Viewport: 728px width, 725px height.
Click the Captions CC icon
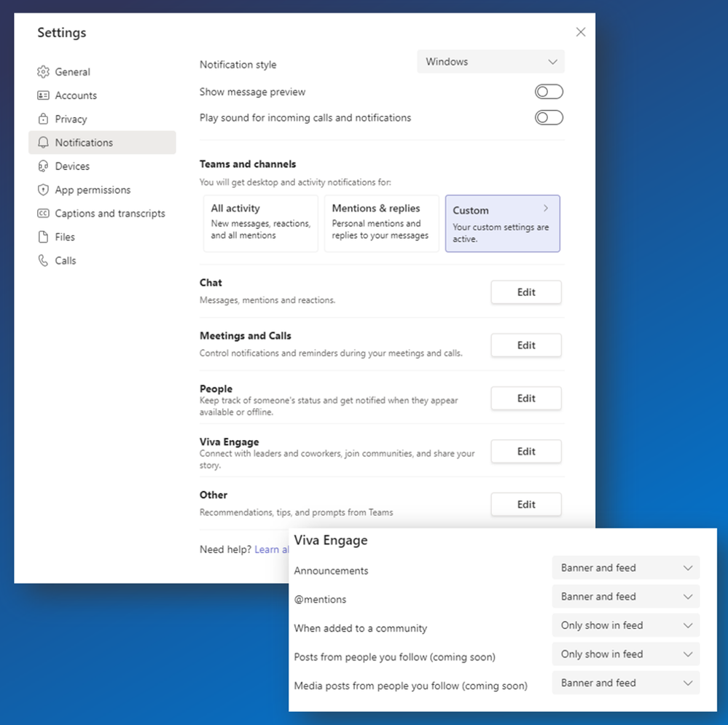coord(43,213)
